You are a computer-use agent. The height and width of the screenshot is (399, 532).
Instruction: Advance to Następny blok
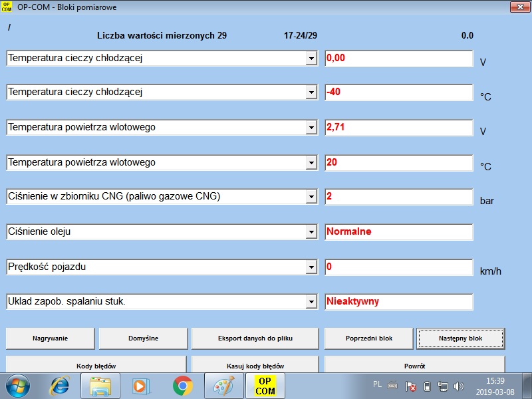[x=460, y=338]
